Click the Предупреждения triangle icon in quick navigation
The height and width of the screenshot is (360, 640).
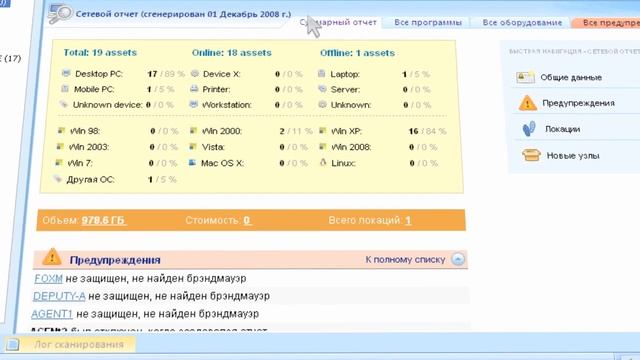tap(527, 103)
